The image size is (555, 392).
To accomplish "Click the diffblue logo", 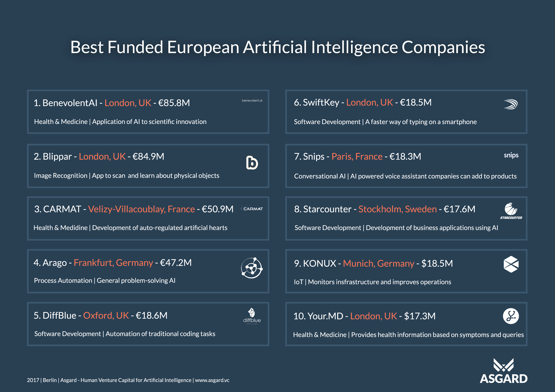I will click(252, 316).
